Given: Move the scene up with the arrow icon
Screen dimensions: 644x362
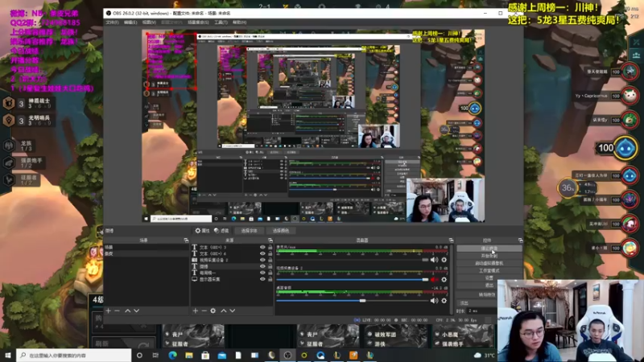Looking at the screenshot, I should (x=128, y=311).
